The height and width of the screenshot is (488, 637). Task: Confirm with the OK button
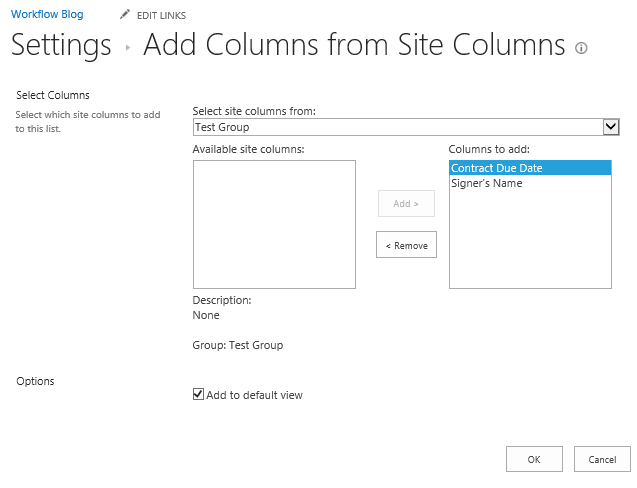534,459
